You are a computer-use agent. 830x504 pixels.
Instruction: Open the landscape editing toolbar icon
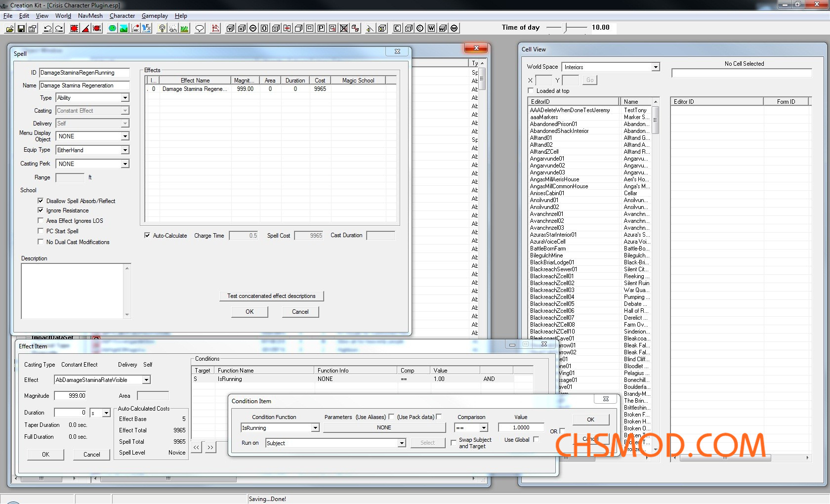[124, 28]
